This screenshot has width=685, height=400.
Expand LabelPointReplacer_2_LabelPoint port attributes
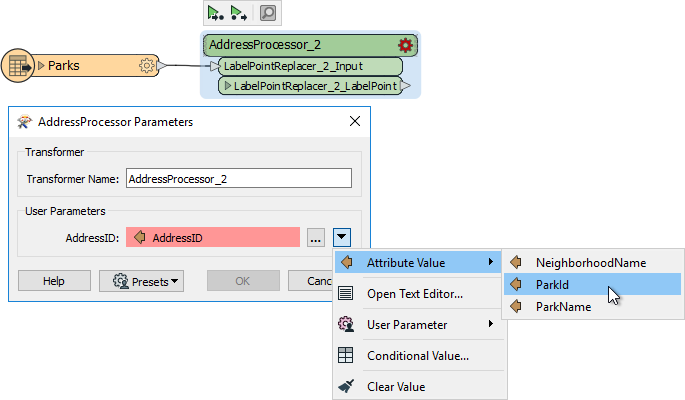227,86
